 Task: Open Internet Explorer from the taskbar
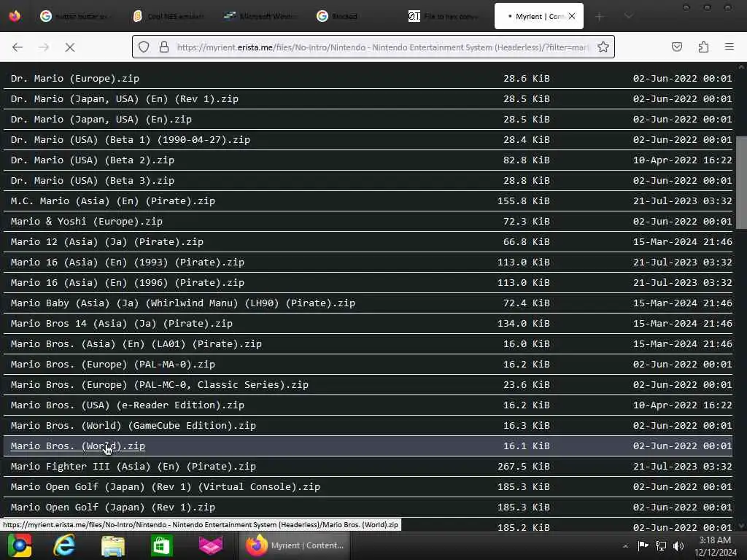(64, 545)
